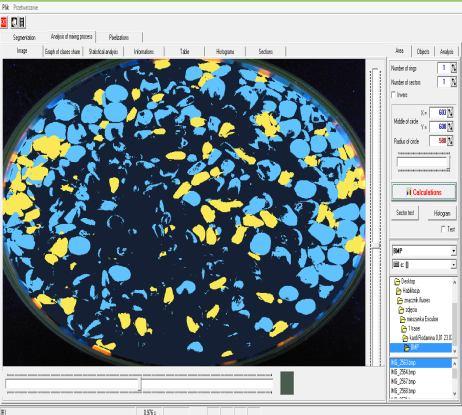The width and height of the screenshot is (462, 415).
Task: Adjust Radius of circle spinner arrows
Action: pyautogui.click(x=450, y=141)
